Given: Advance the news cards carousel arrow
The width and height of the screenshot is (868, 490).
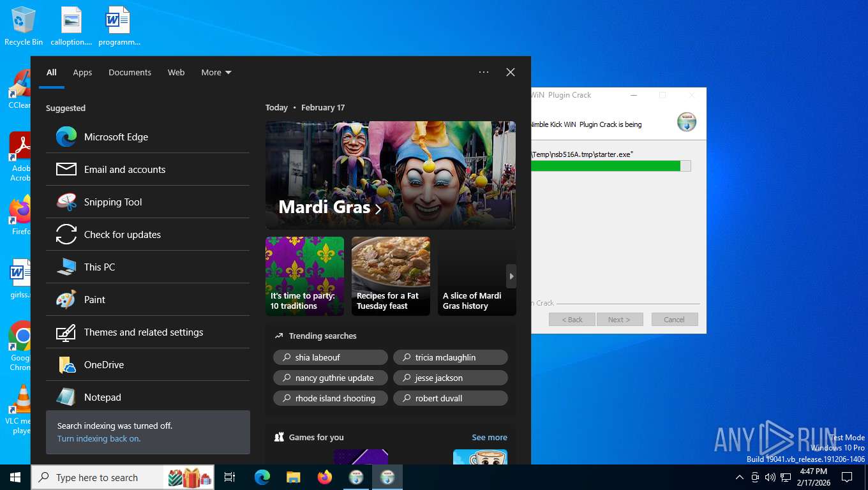Looking at the screenshot, I should click(511, 276).
